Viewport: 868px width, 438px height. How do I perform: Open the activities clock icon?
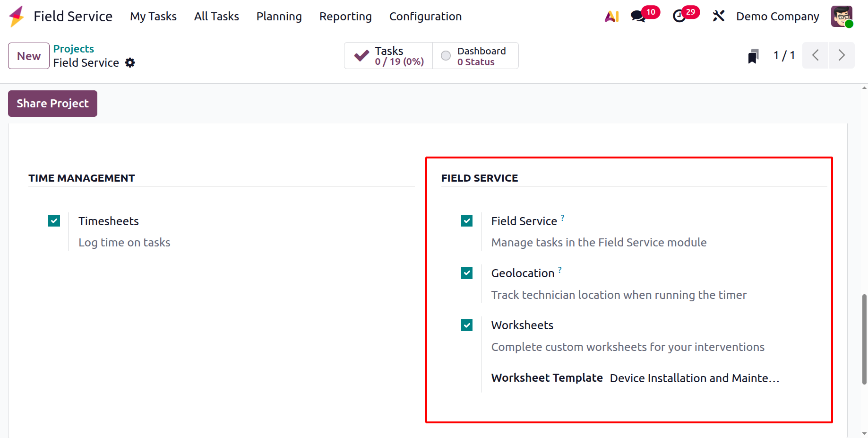[x=679, y=17]
